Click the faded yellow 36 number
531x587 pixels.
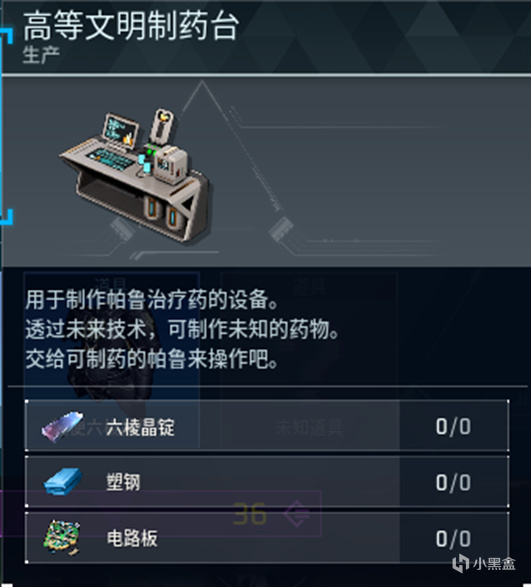click(x=250, y=514)
